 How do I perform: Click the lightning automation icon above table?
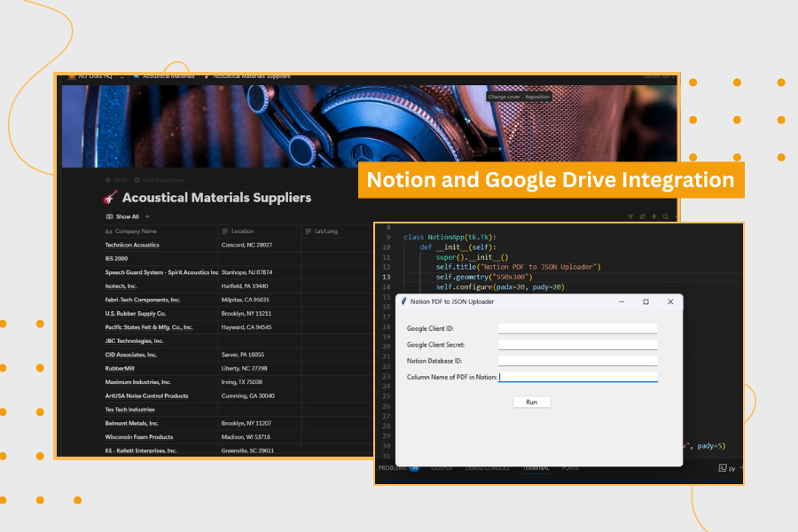654,216
